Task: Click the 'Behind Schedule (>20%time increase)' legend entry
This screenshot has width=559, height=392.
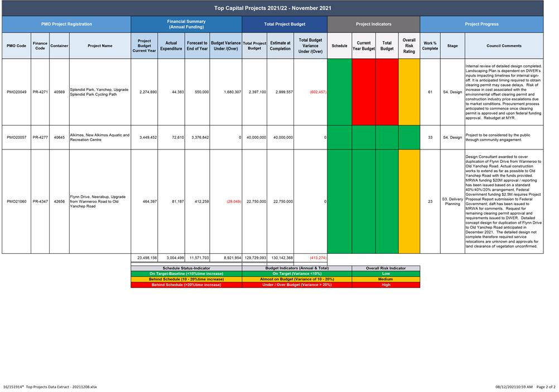Action: tap(186, 285)
